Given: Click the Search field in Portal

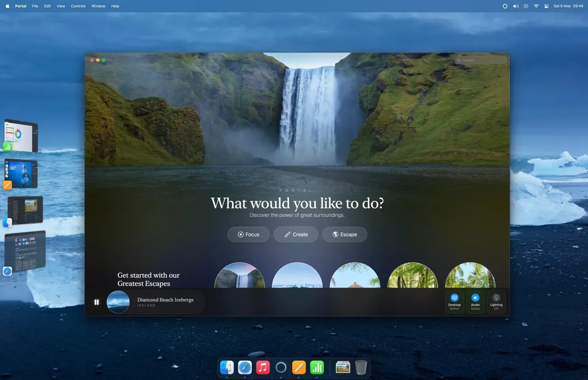Looking at the screenshot, I should [x=481, y=60].
